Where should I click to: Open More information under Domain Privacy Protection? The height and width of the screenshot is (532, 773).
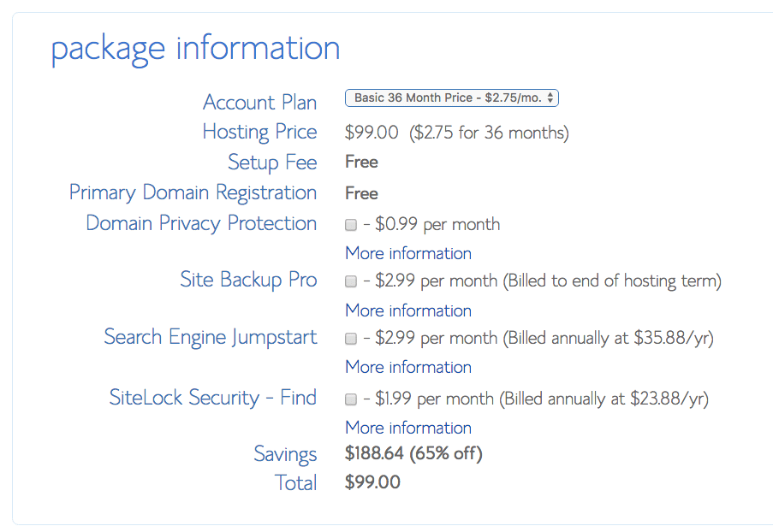pyautogui.click(x=408, y=253)
